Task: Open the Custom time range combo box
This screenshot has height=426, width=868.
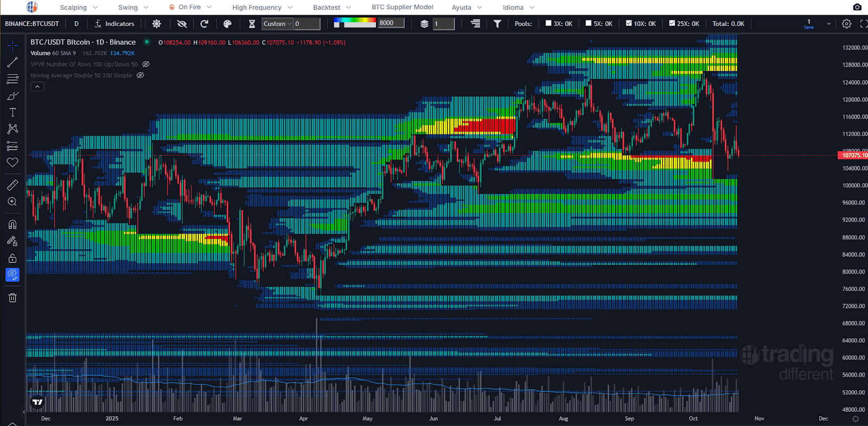Action: pyautogui.click(x=277, y=24)
